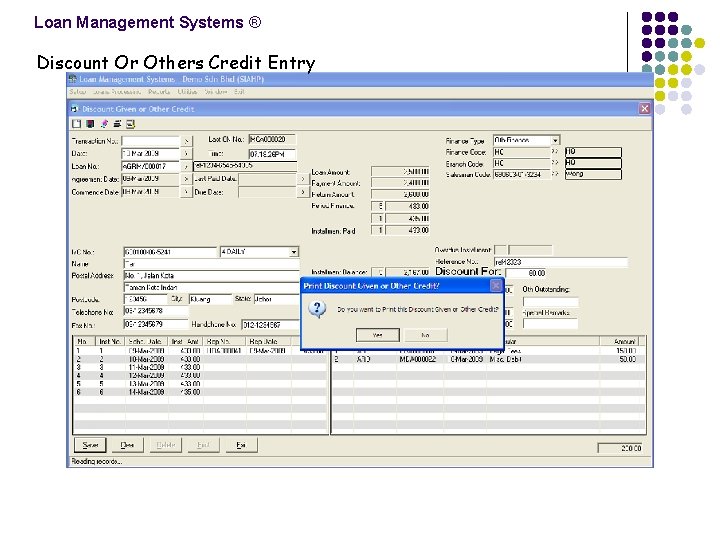
Task: Click the I/C No input field
Action: [170, 252]
